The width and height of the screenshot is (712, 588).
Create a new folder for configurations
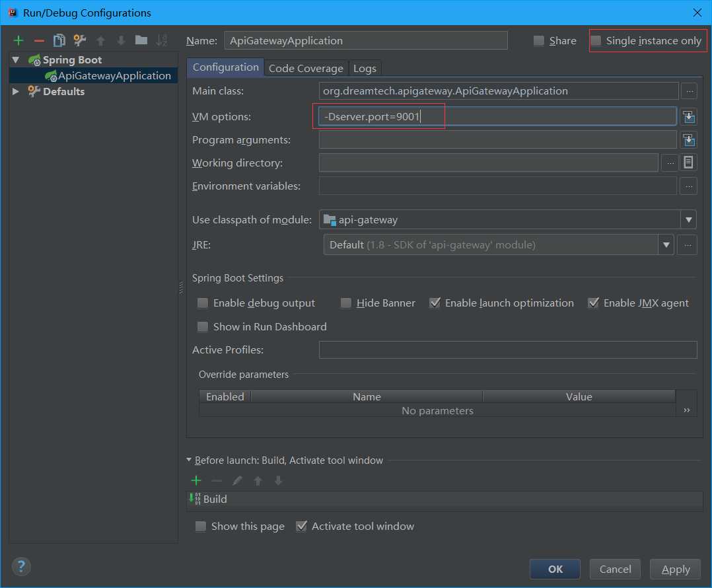(141, 40)
